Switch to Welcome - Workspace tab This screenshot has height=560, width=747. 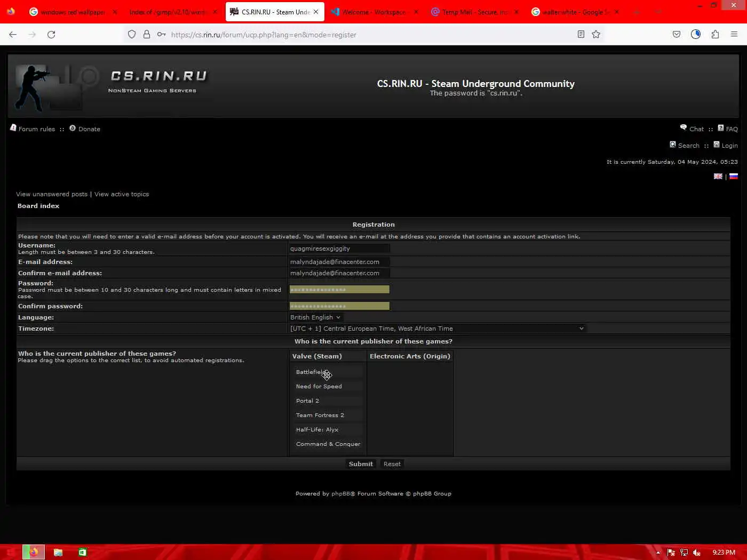coord(373,12)
